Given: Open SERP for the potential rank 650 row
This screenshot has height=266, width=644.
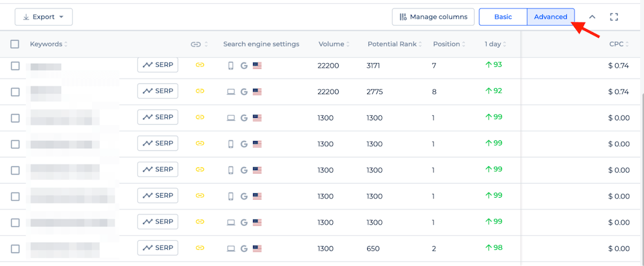Looking at the screenshot, I should click(158, 248).
